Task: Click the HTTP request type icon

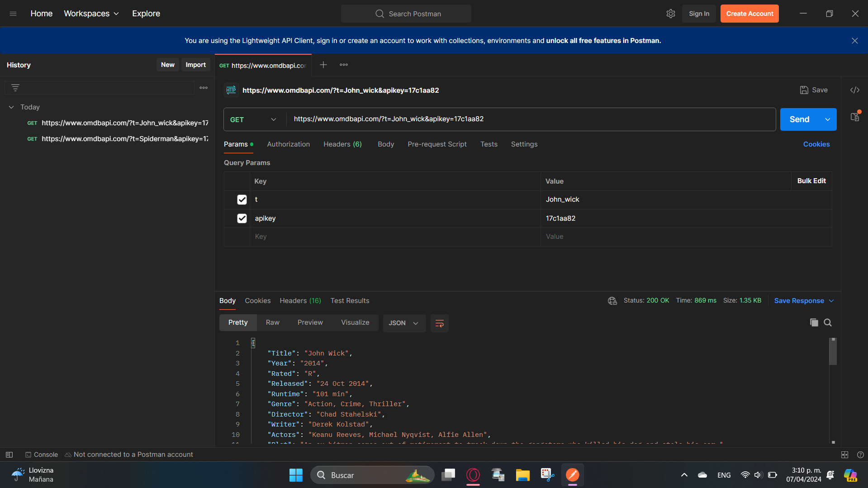Action: [231, 90]
